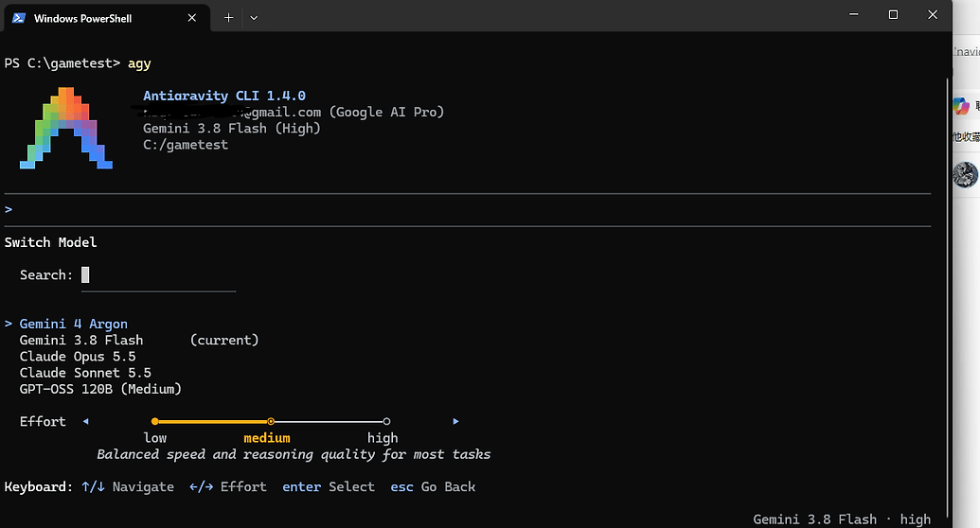Click the prompt input line
Image resolution: width=980 pixels, height=528 pixels.
[x=468, y=209]
